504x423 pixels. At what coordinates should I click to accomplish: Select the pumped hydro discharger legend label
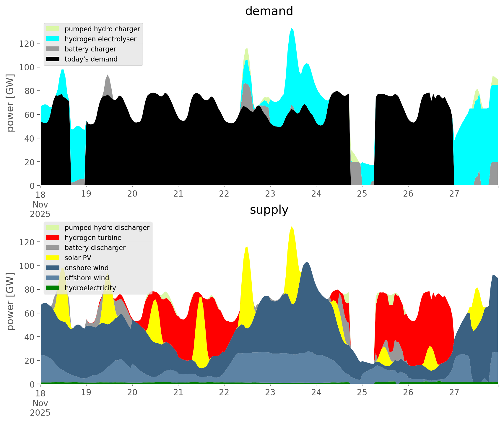[107, 228]
